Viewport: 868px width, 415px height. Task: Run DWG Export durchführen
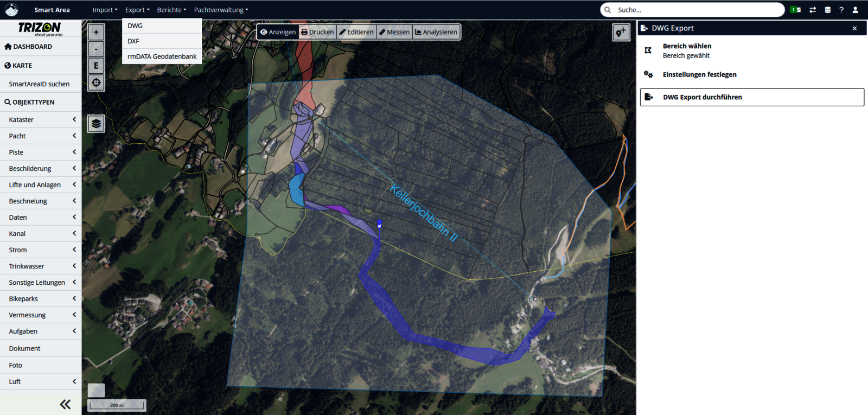[752, 97]
